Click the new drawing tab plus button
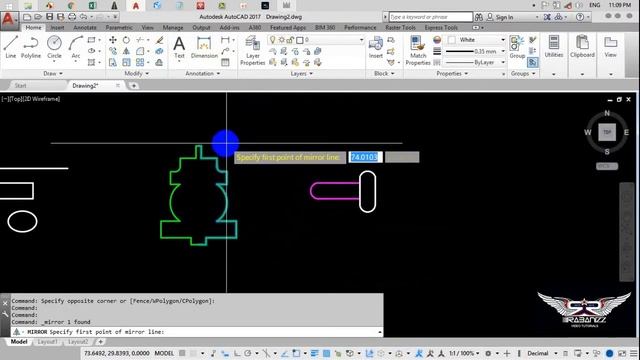 pyautogui.click(x=133, y=85)
